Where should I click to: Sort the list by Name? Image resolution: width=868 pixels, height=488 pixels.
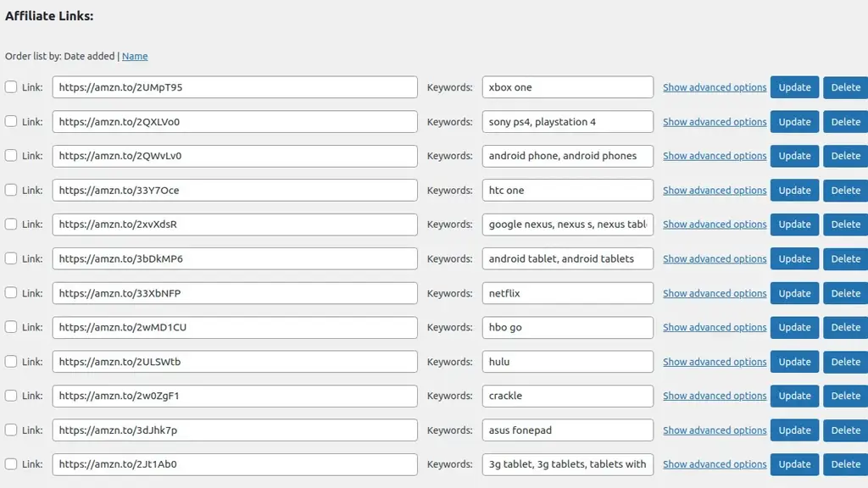pos(135,56)
